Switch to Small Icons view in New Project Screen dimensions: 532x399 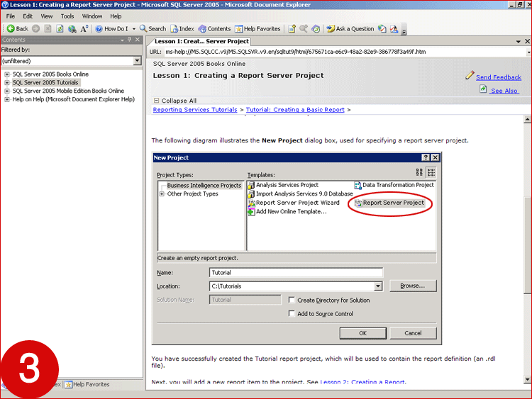tap(431, 172)
